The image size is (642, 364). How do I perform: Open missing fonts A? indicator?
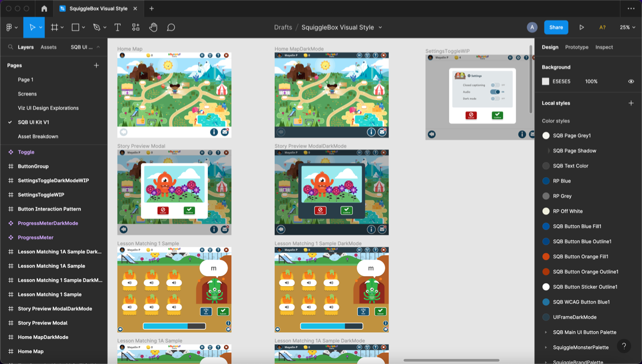pos(602,27)
